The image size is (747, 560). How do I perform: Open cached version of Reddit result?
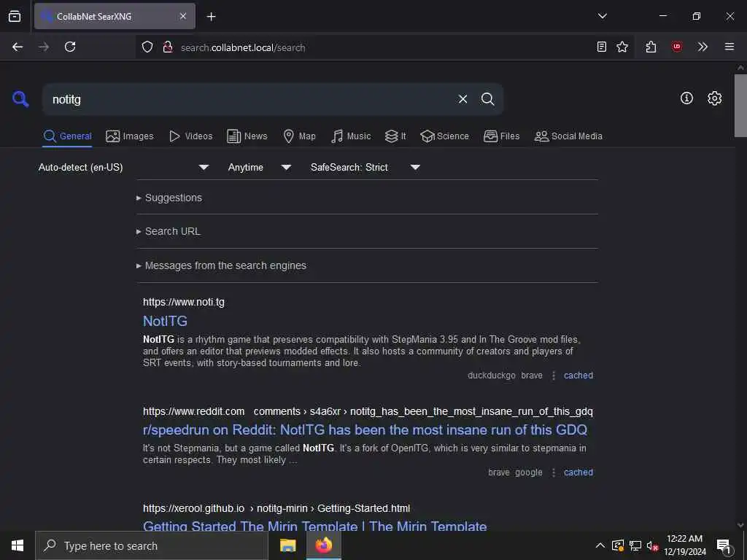pos(578,472)
